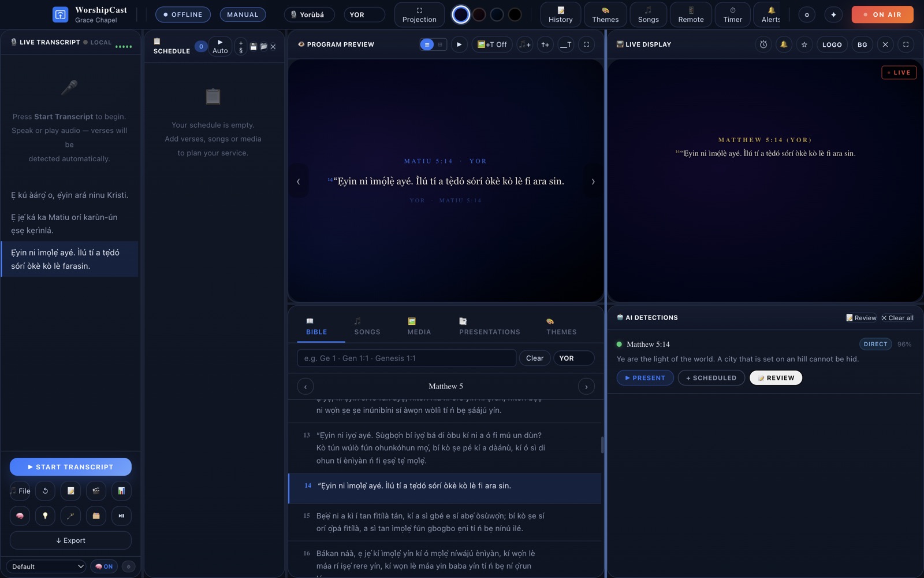Toggle the LOGO display button
Screen dimensions: 924x578
[832, 45]
